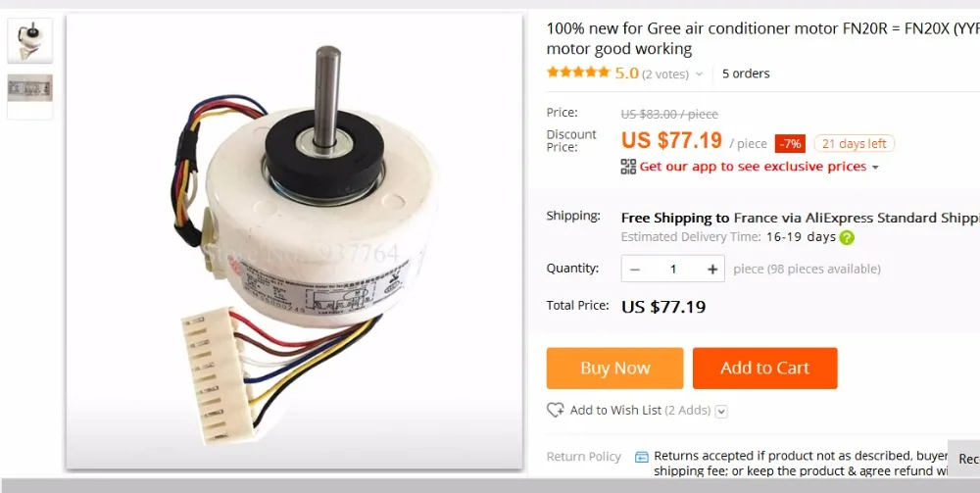Screen dimensions: 980x493
Task: Click the Add to Cart button
Action: coord(765,368)
